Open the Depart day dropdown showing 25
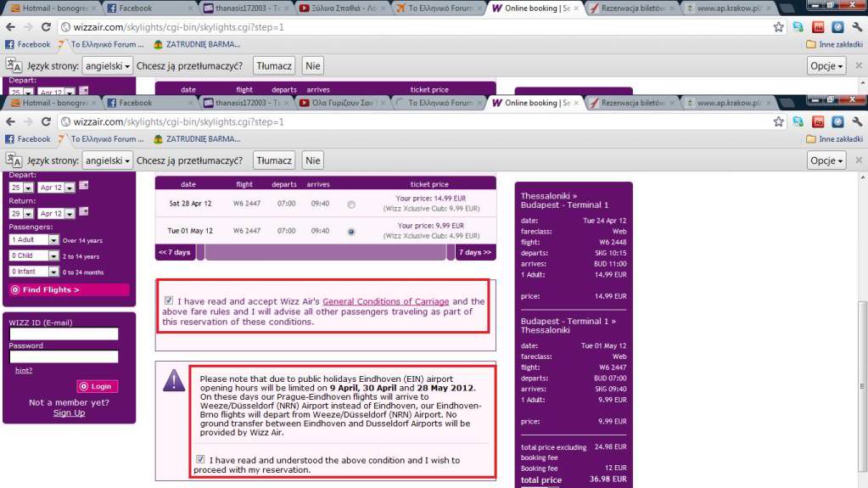The height and width of the screenshot is (488, 868). click(x=21, y=188)
